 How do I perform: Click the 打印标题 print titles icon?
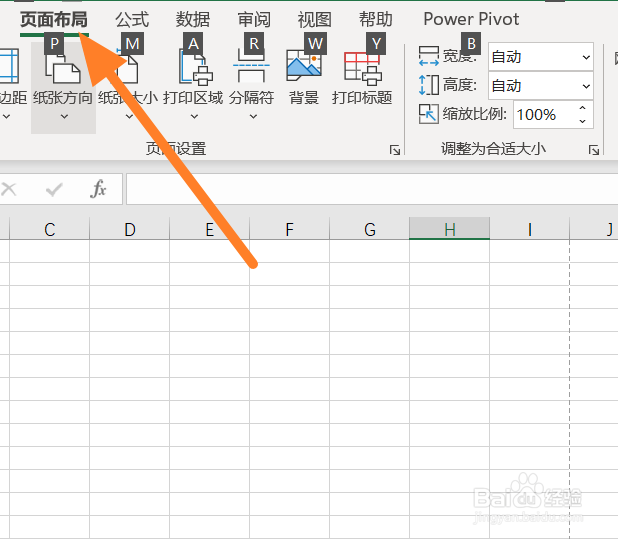[363, 68]
